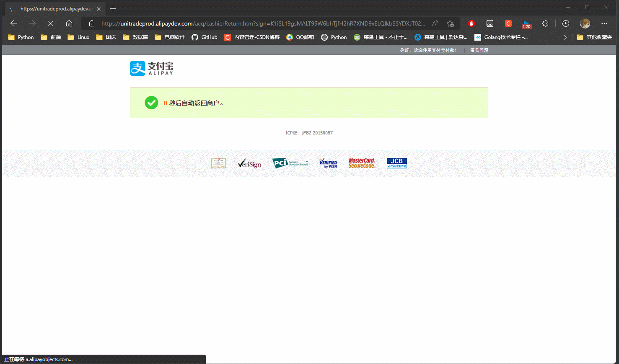
Task: Click the address bar URL
Action: [263, 23]
